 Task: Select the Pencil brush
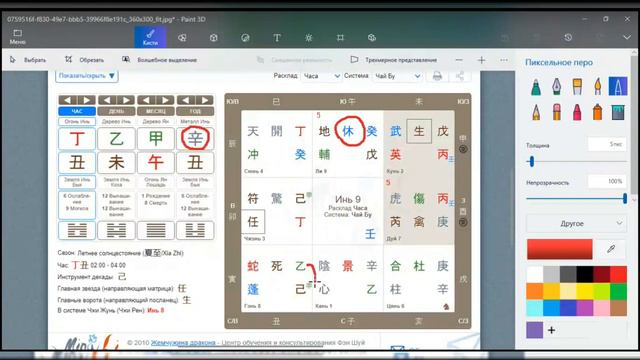coord(536,112)
